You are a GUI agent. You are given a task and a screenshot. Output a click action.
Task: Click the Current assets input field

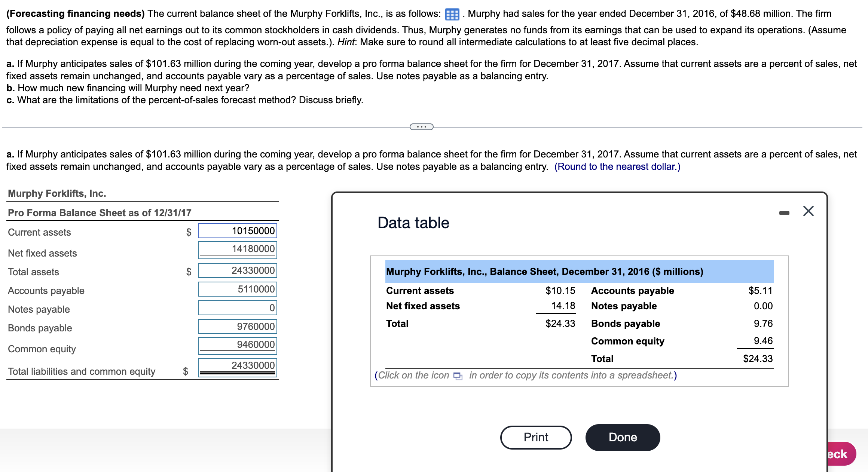(237, 231)
